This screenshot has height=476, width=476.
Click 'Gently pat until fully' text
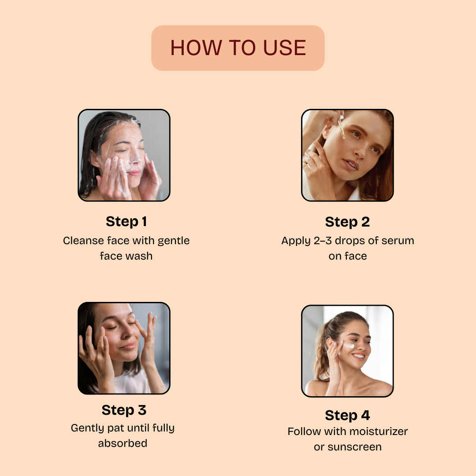coord(123,428)
